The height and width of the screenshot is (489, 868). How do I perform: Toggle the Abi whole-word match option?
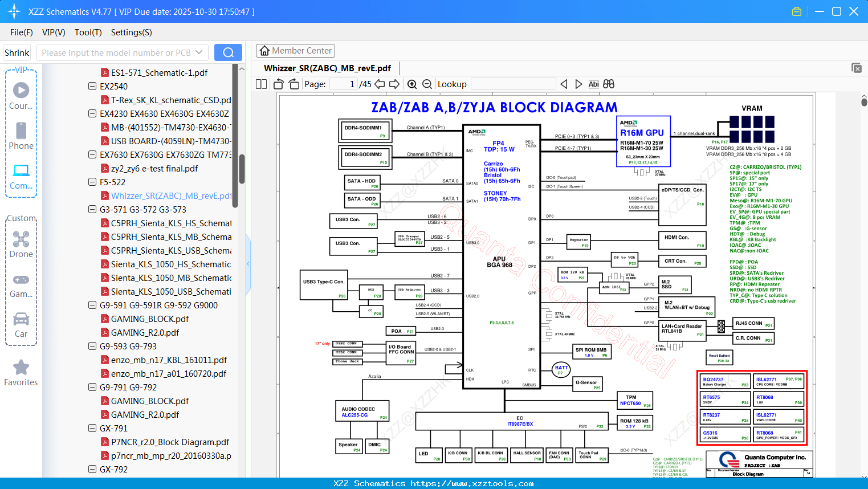(x=593, y=84)
